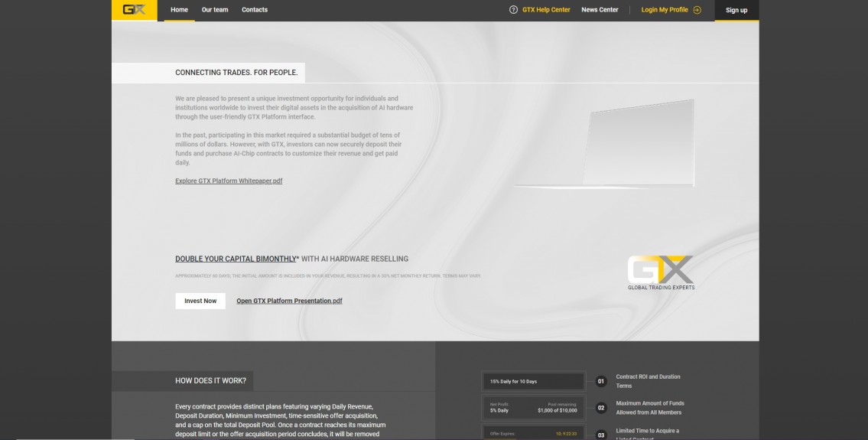Click the Net Profit 5% Daily card
This screenshot has width=868, height=440.
(x=533, y=407)
